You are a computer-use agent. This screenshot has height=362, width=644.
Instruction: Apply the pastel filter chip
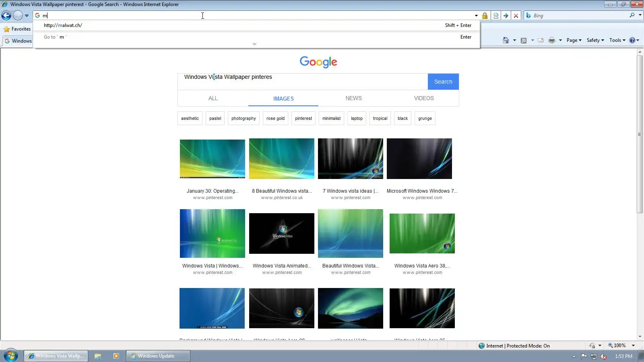(215, 118)
